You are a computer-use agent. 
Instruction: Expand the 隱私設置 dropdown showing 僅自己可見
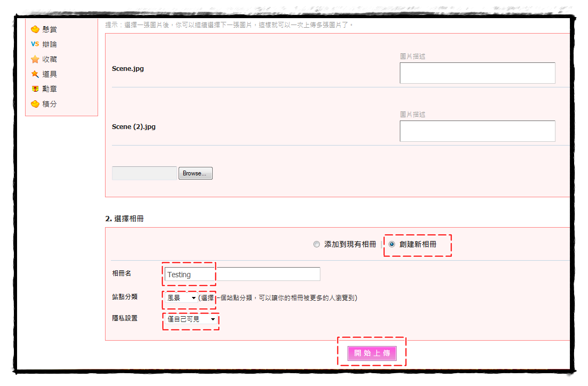coord(190,319)
